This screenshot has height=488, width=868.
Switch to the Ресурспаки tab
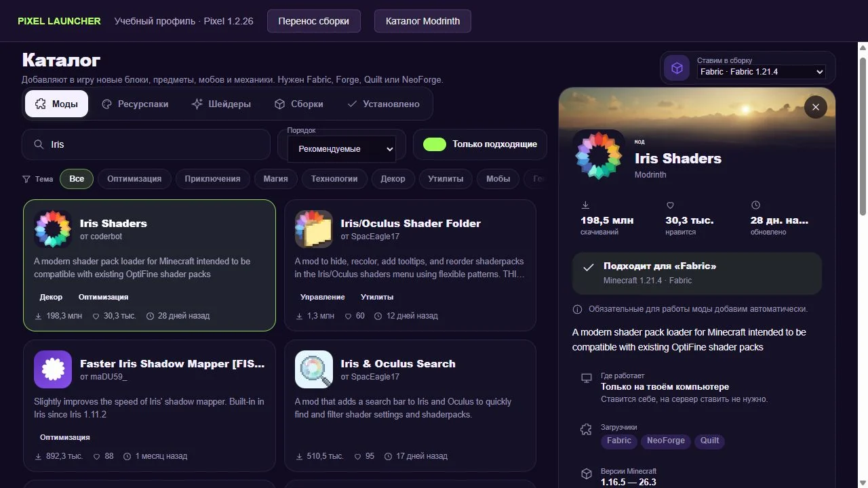(134, 104)
